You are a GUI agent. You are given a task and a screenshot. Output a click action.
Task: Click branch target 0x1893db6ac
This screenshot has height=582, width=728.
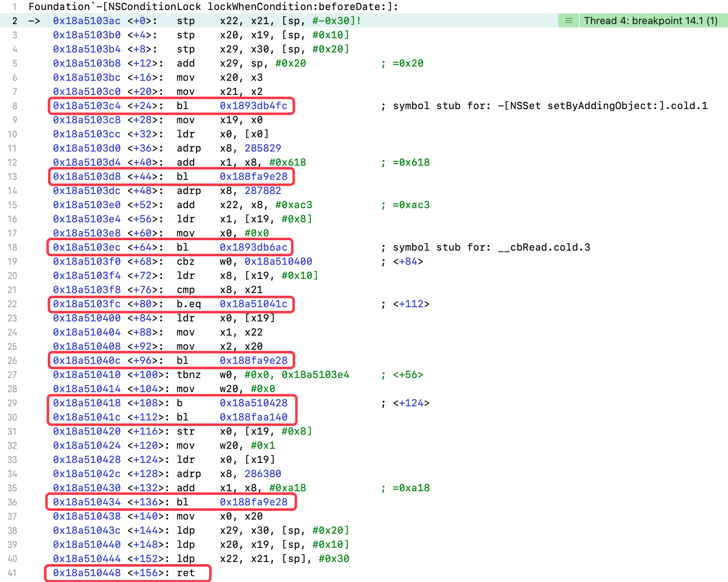click(x=254, y=247)
